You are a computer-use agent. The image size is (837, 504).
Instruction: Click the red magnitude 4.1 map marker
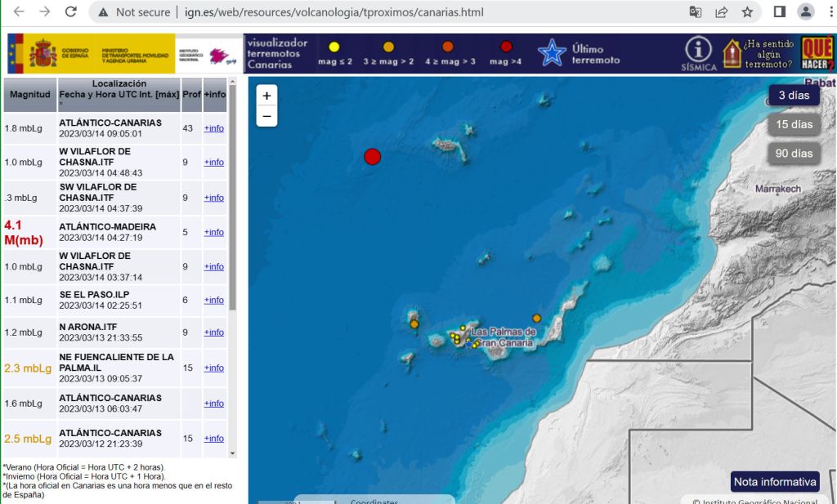pyautogui.click(x=372, y=157)
